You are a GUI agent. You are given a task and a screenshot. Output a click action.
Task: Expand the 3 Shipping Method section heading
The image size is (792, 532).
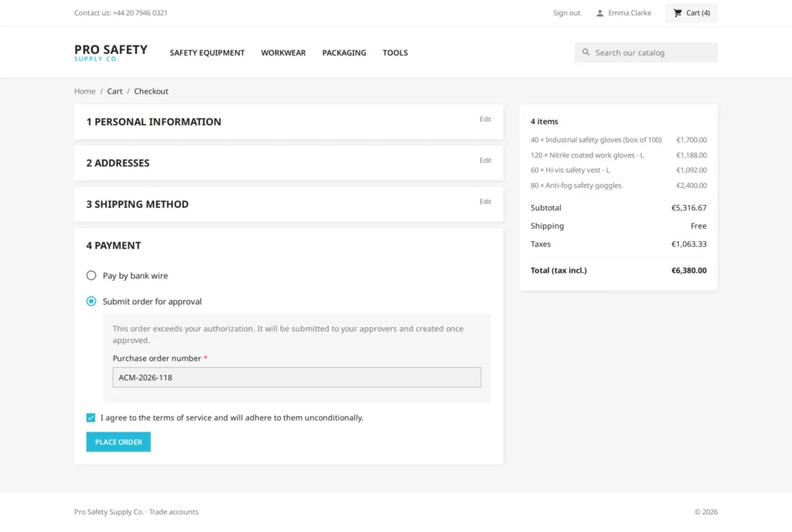pyautogui.click(x=138, y=204)
